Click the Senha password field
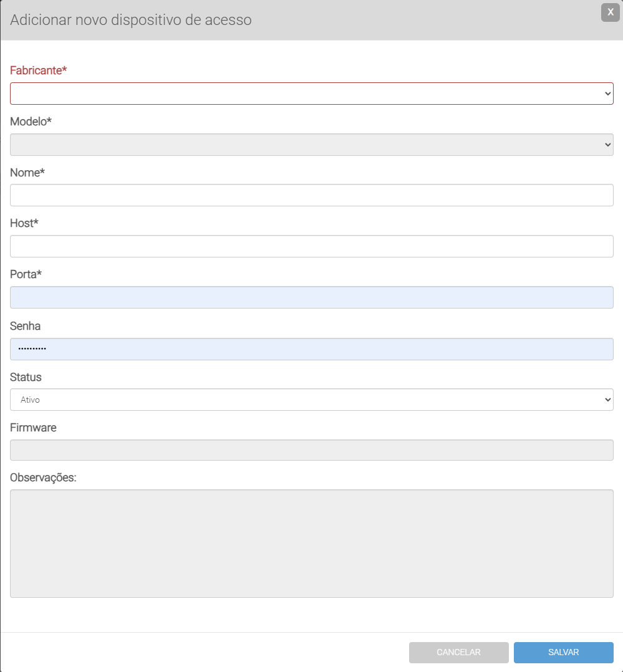The height and width of the screenshot is (672, 623). [x=311, y=349]
